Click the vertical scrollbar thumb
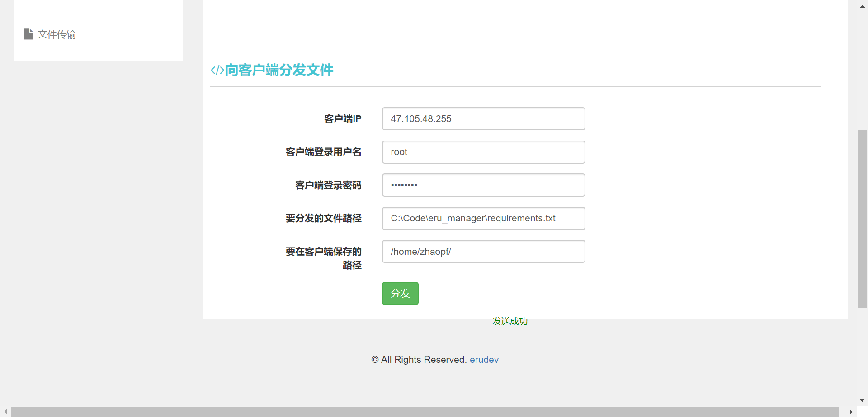This screenshot has width=868, height=417. (862, 219)
